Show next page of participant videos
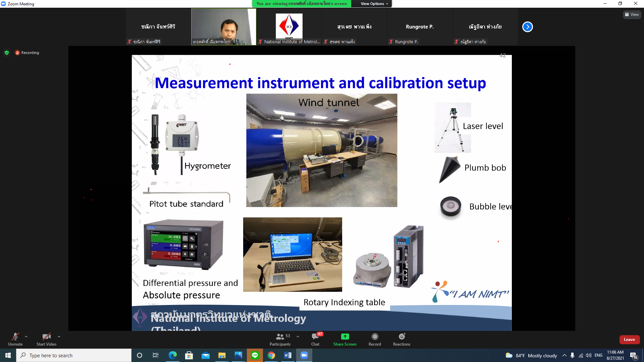Viewport: 644px width, 362px height. pyautogui.click(x=527, y=27)
